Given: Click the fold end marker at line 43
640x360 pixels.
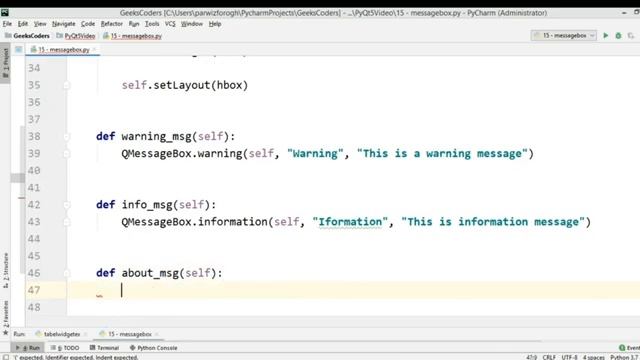Looking at the screenshot, I should 66,222.
